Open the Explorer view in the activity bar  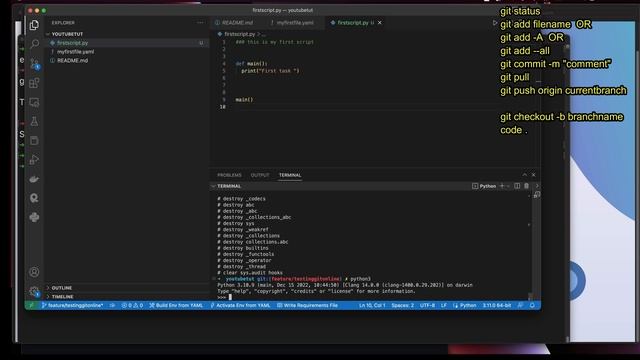coord(34,25)
